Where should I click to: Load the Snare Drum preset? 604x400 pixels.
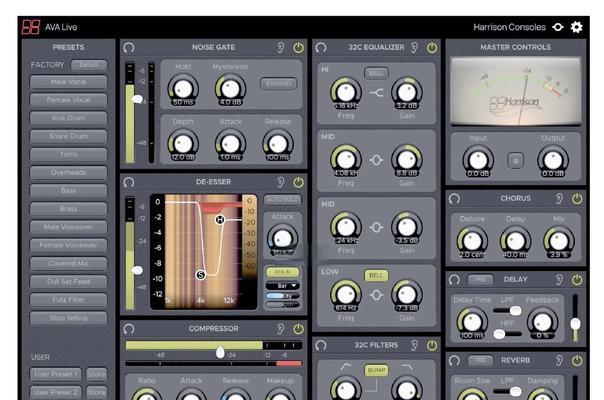(x=68, y=136)
